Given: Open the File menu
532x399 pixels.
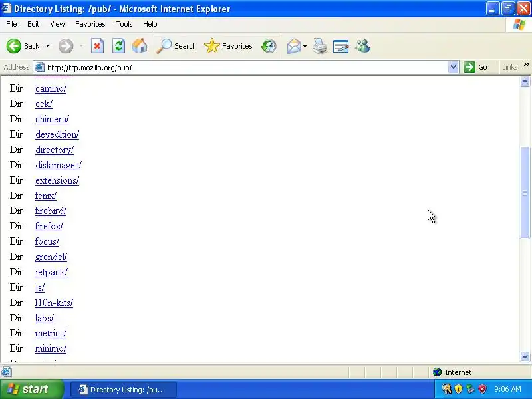Looking at the screenshot, I should click(x=11, y=24).
